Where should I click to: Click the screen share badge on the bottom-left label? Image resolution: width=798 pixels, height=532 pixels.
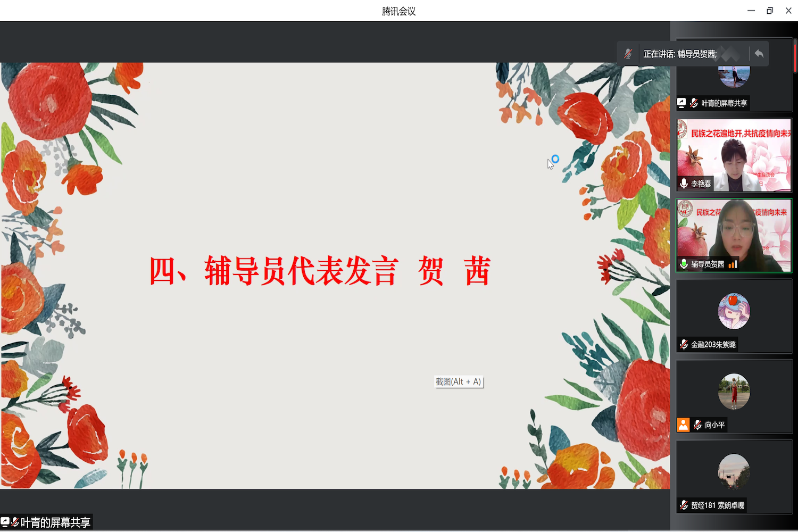coord(6,522)
